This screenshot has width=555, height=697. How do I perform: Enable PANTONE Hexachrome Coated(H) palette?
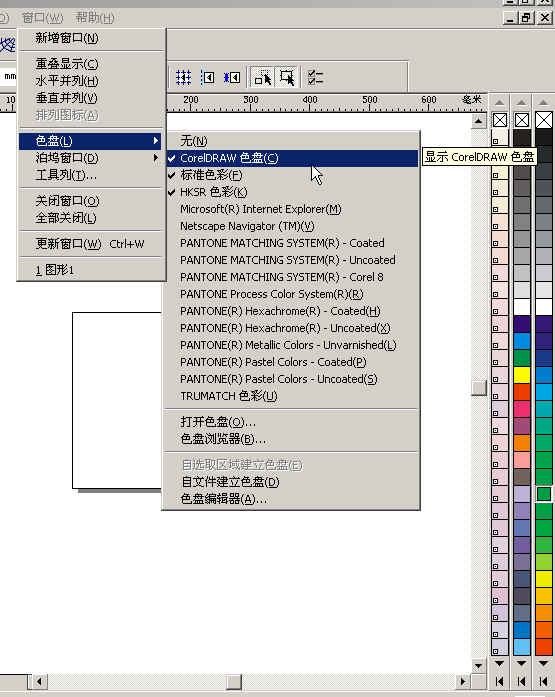292,311
